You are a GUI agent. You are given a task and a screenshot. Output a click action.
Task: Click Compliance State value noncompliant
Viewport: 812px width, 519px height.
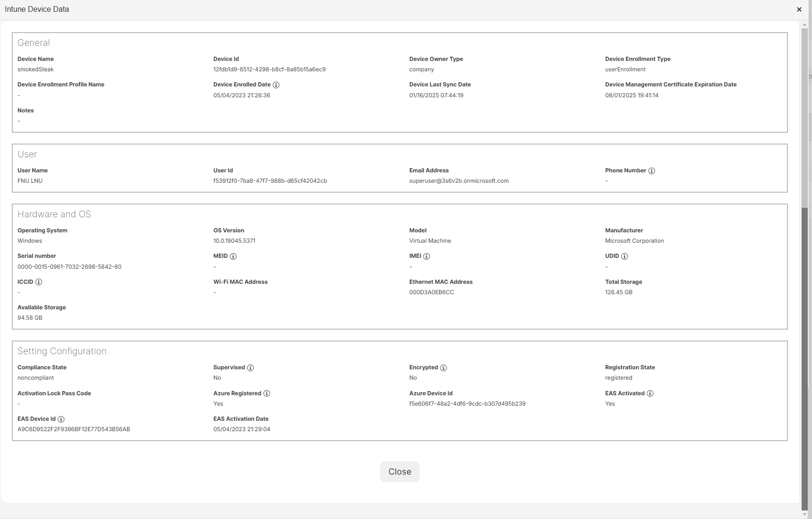(35, 378)
